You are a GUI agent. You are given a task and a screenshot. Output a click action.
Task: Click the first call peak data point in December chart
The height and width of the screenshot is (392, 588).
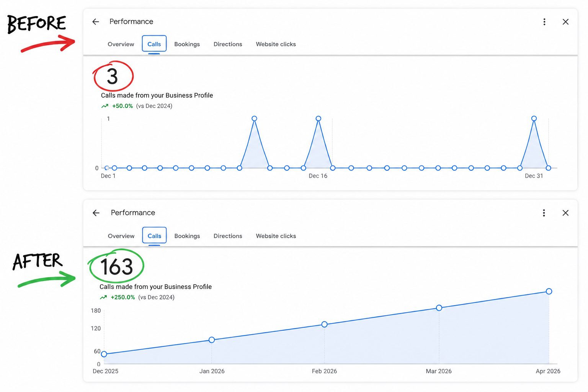click(x=254, y=119)
